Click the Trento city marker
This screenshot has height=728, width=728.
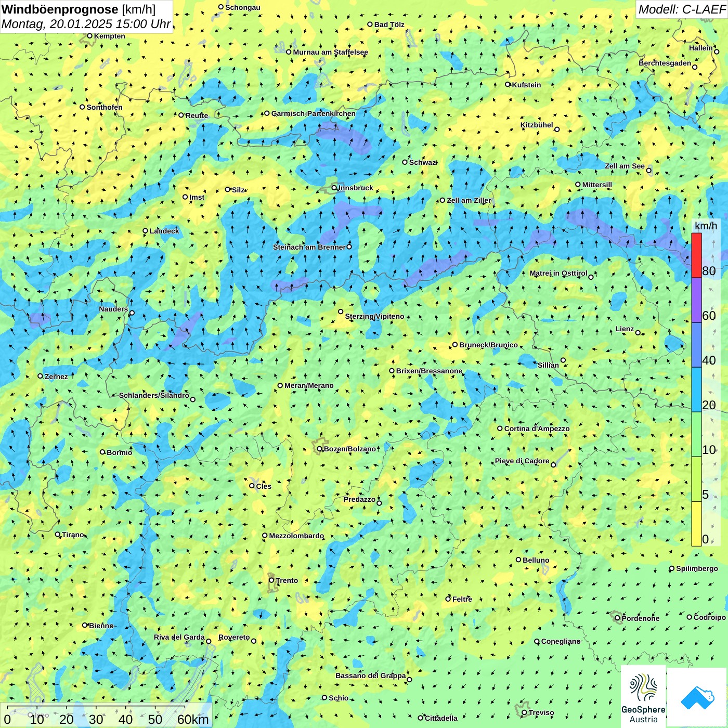[271, 580]
